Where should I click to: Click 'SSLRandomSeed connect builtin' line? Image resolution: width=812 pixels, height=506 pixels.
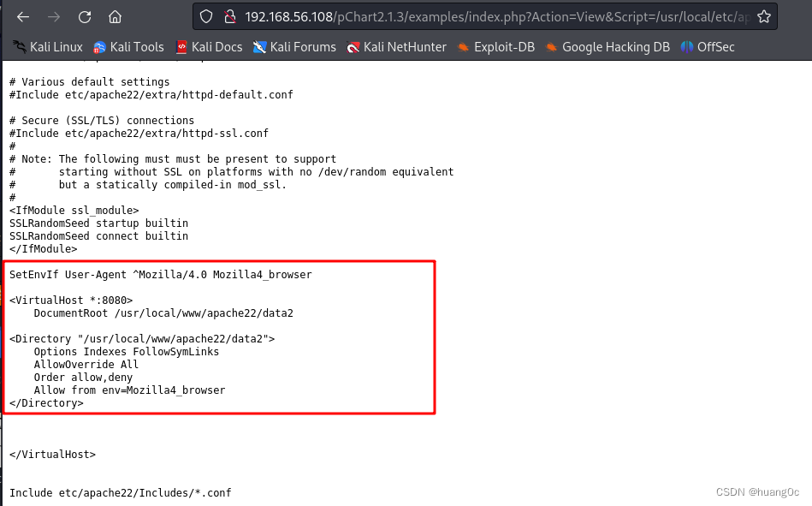98,236
